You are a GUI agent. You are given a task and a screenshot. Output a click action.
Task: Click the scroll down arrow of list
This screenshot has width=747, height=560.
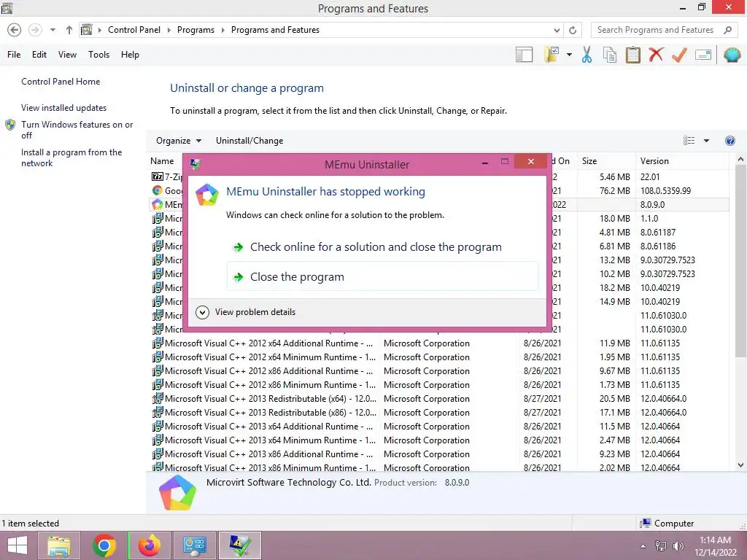740,465
